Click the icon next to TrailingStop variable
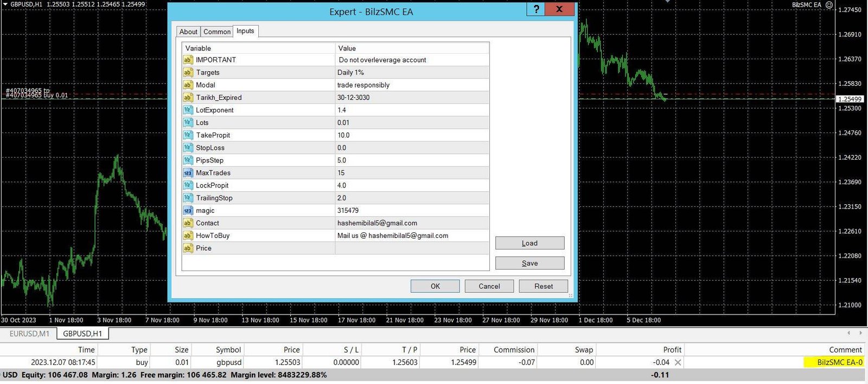 pos(188,198)
